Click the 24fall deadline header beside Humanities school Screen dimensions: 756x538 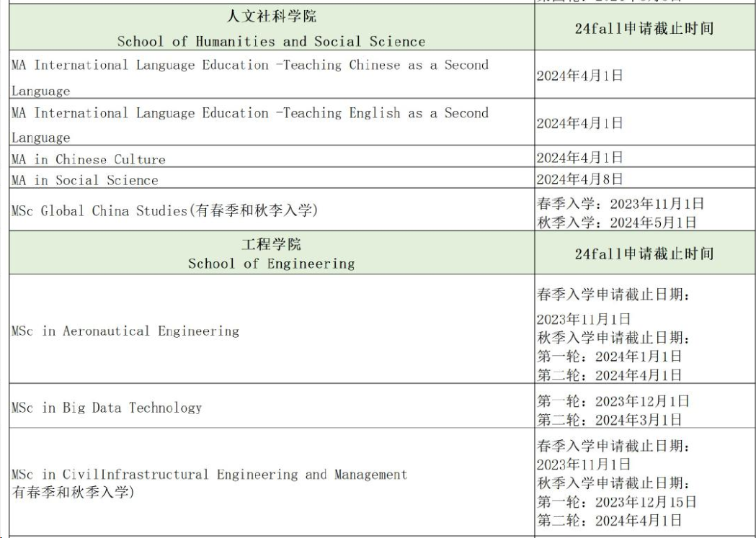644,29
